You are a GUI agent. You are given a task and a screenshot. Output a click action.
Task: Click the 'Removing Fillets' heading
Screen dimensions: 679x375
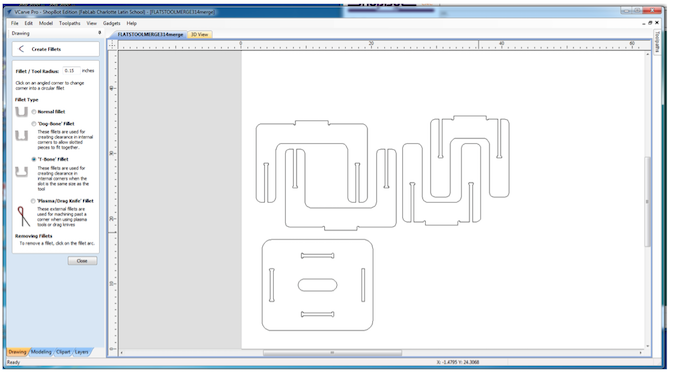click(x=34, y=236)
